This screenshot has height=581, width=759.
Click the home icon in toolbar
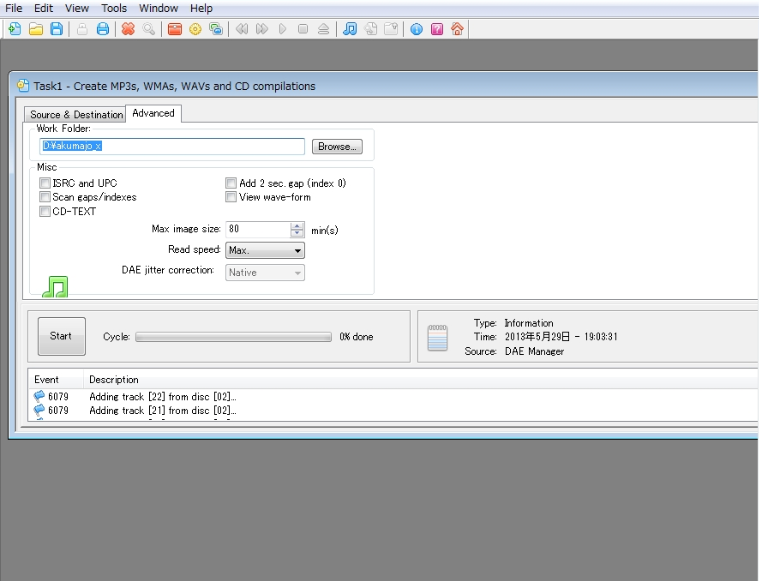(x=457, y=29)
